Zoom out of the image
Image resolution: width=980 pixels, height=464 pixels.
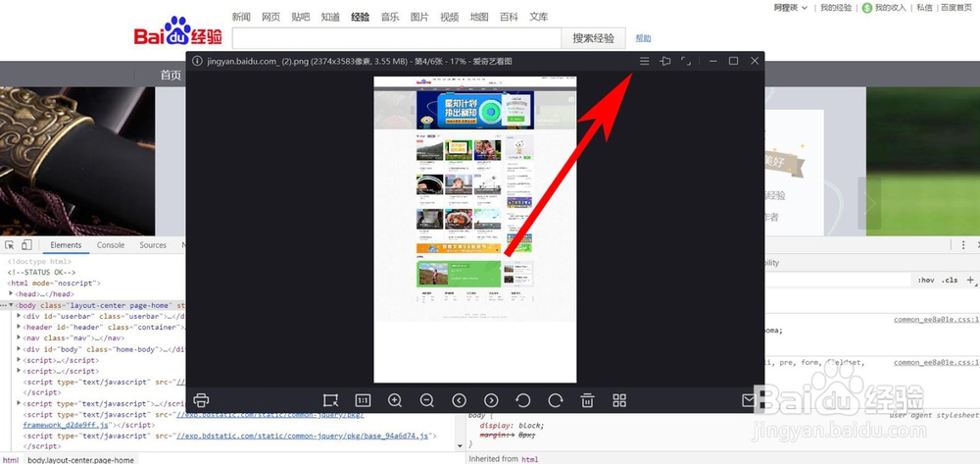[x=427, y=400]
